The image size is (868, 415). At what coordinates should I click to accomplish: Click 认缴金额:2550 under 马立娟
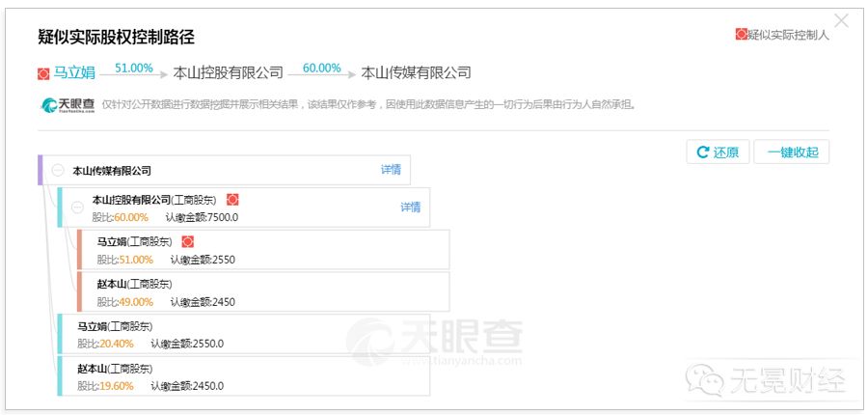[203, 260]
